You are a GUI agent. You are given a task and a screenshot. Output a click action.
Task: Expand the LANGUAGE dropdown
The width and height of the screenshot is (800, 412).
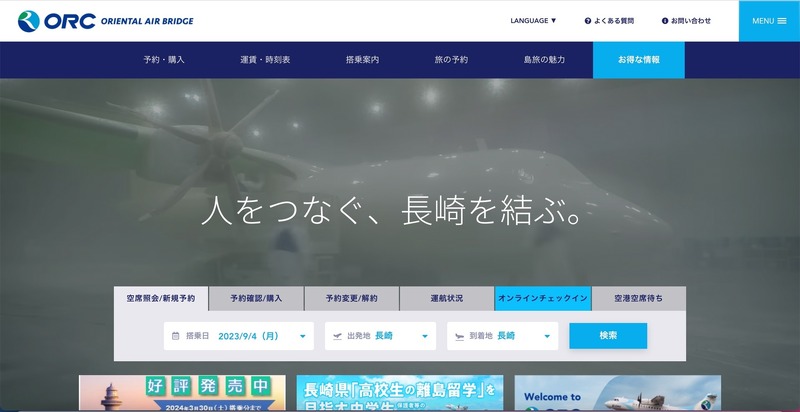(x=547, y=21)
